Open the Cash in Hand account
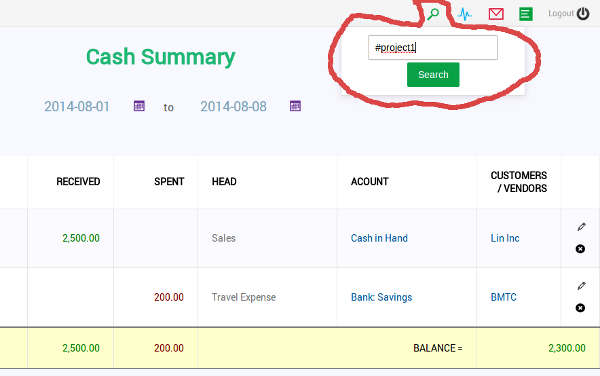600x376 pixels. tap(379, 238)
